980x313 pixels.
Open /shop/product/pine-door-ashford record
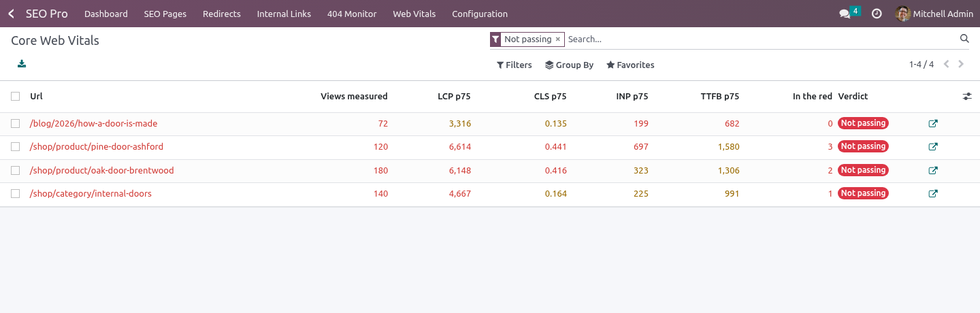tap(97, 147)
